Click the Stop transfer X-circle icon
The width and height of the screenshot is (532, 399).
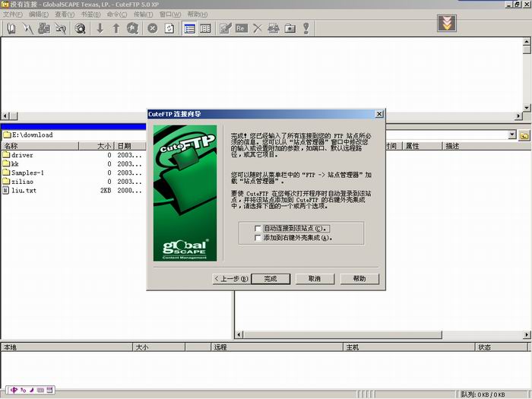(153, 29)
